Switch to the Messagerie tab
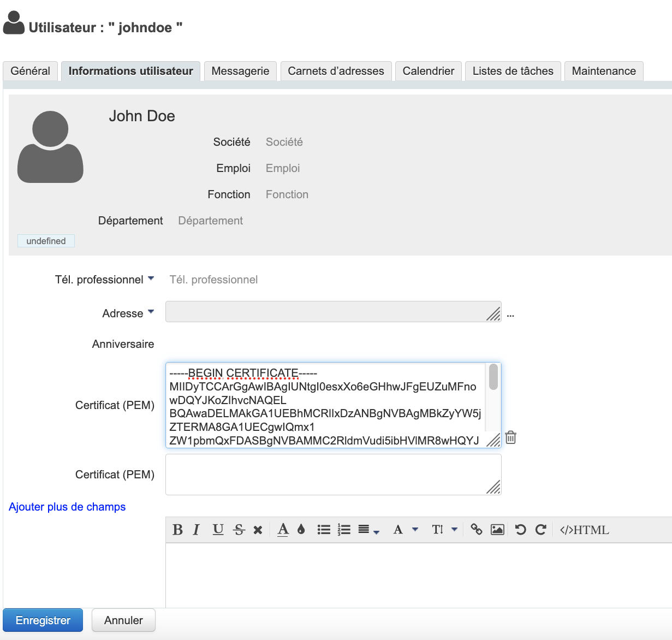The height and width of the screenshot is (640, 672). (240, 71)
